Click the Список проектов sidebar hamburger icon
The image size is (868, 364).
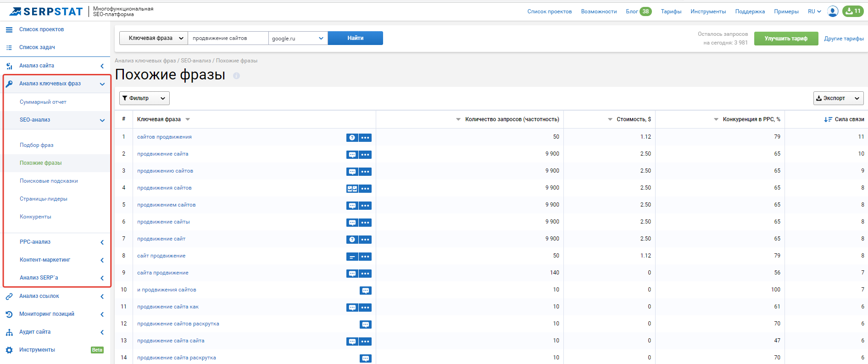9,29
